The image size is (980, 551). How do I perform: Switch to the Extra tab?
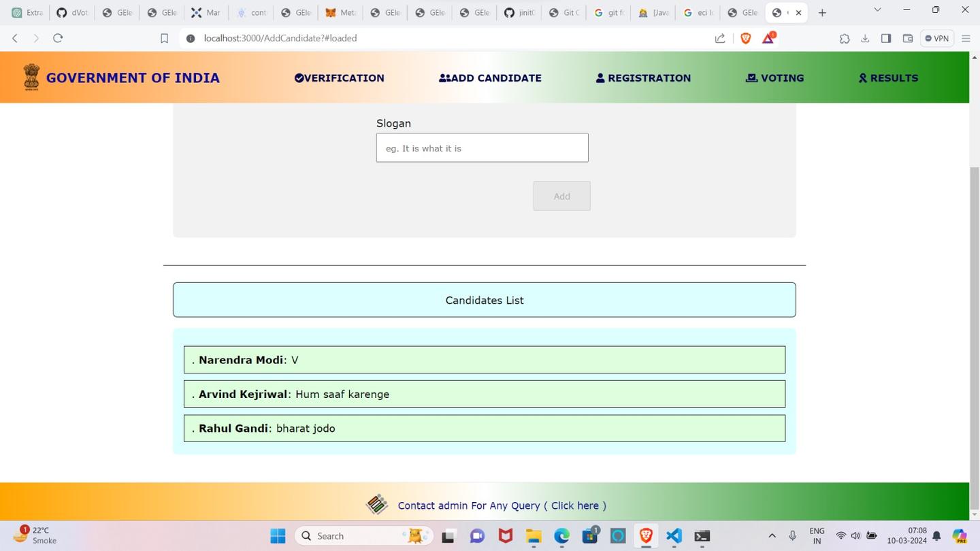click(27, 12)
